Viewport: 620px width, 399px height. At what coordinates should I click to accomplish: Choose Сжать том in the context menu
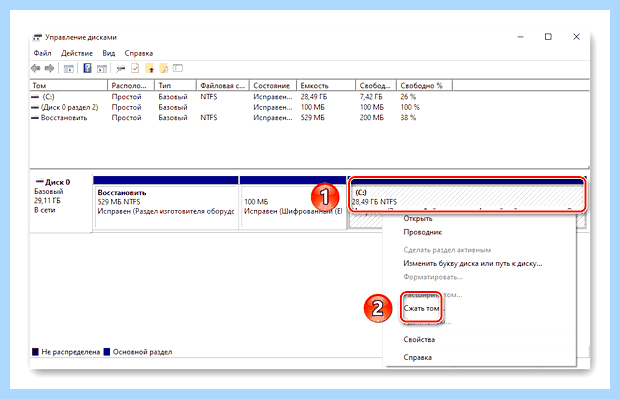coord(421,308)
